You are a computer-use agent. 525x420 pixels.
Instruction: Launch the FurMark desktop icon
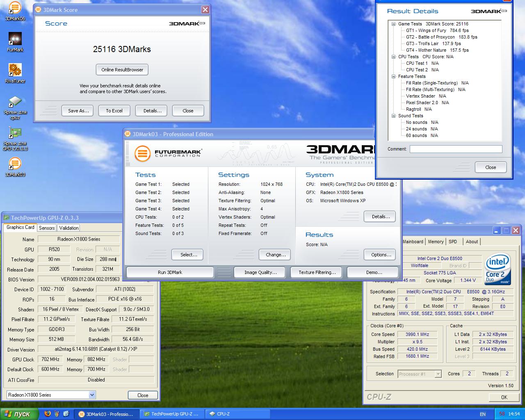pyautogui.click(x=15, y=42)
